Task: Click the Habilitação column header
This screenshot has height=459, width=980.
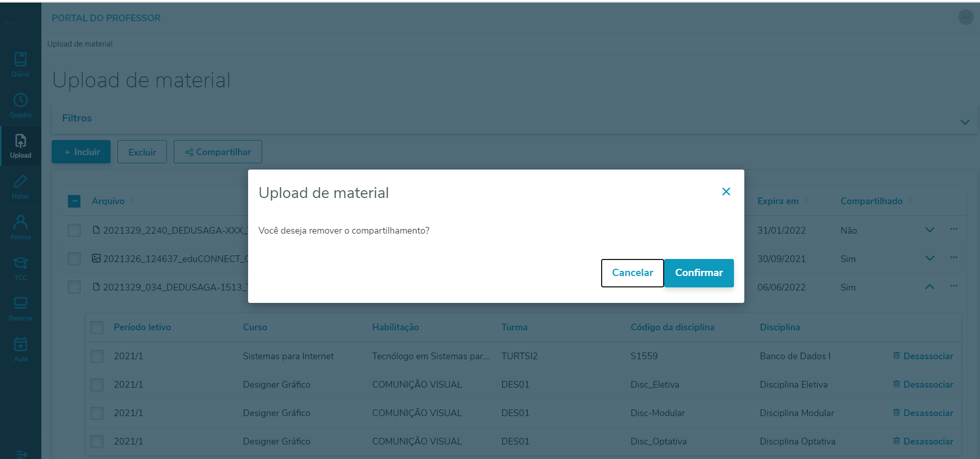Action: (x=395, y=327)
